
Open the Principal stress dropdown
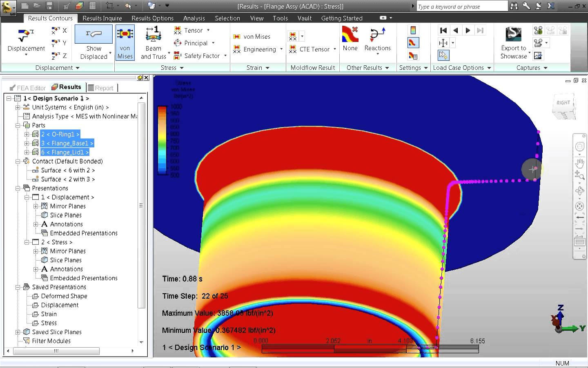pyautogui.click(x=213, y=43)
